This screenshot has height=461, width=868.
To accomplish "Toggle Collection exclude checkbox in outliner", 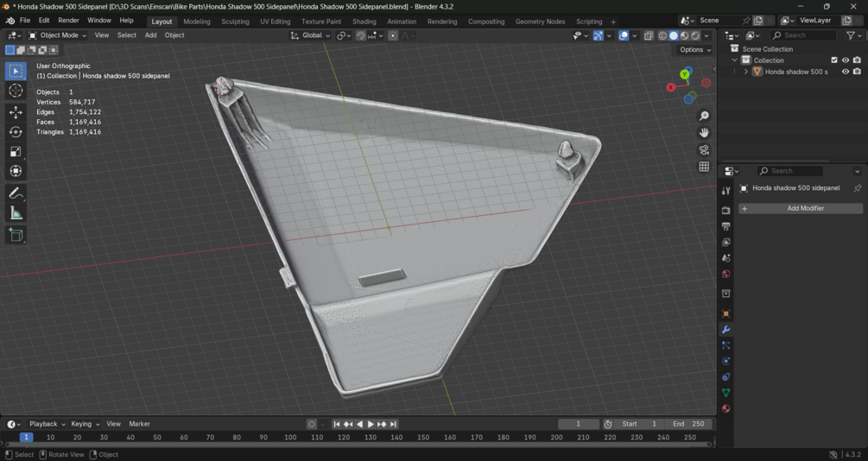I will coord(834,60).
